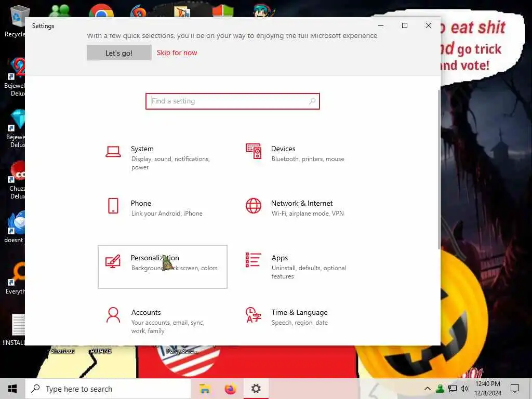Click the magnifier icon in Find a setting
Image resolution: width=532 pixels, height=399 pixels.
[312, 101]
